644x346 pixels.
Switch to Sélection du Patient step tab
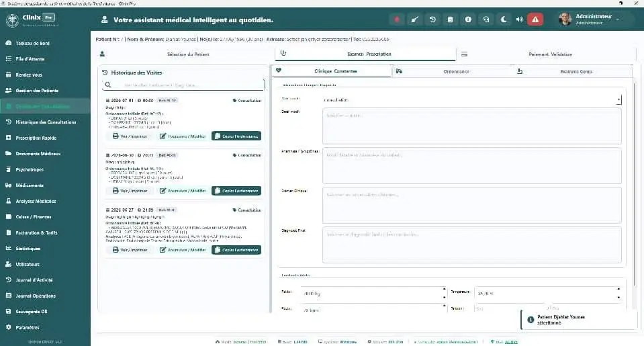183,54
